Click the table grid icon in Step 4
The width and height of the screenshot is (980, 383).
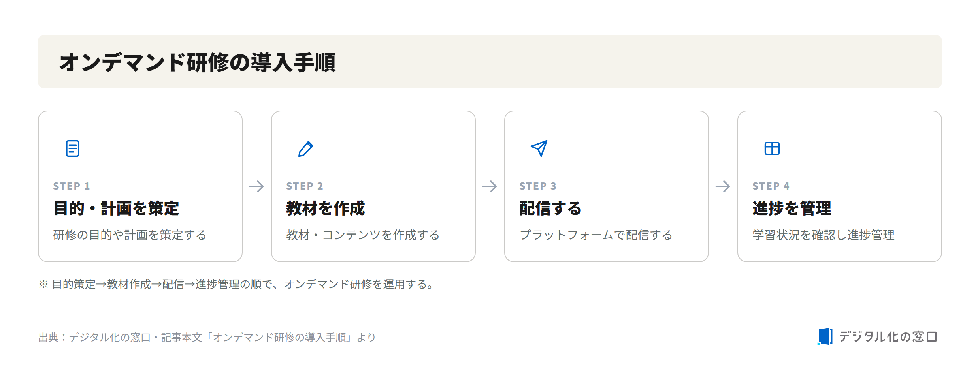tap(772, 148)
